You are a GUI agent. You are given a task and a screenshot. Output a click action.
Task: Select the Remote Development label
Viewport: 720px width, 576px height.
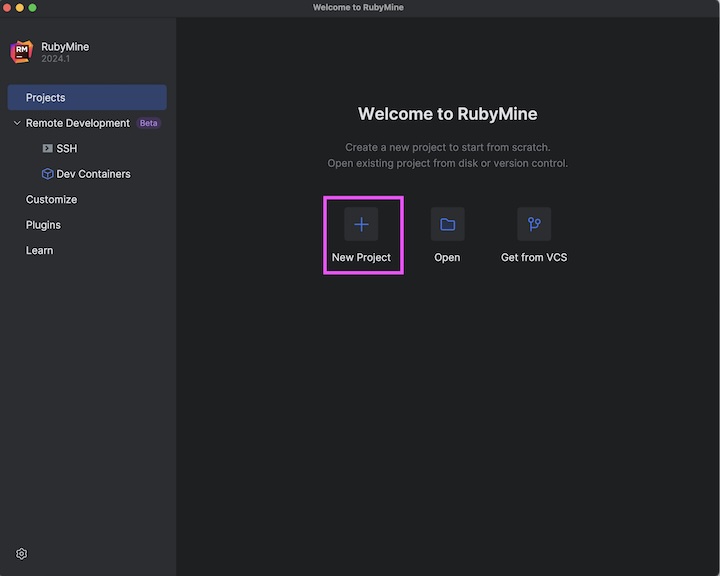pos(78,123)
